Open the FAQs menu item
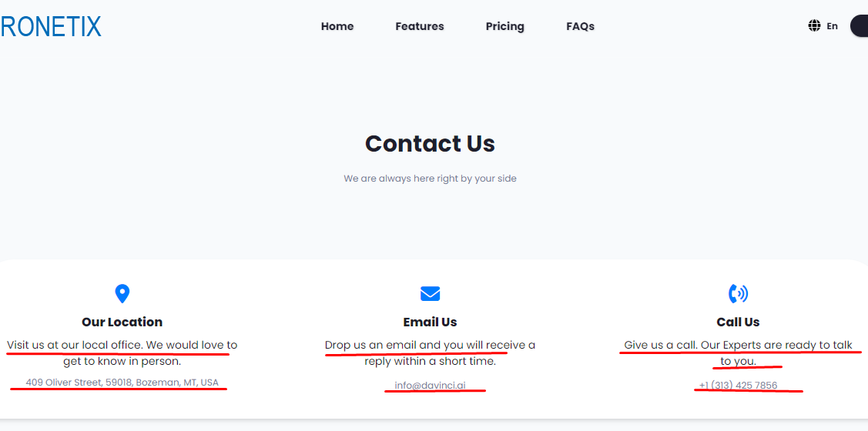This screenshot has width=868, height=431. tap(580, 26)
